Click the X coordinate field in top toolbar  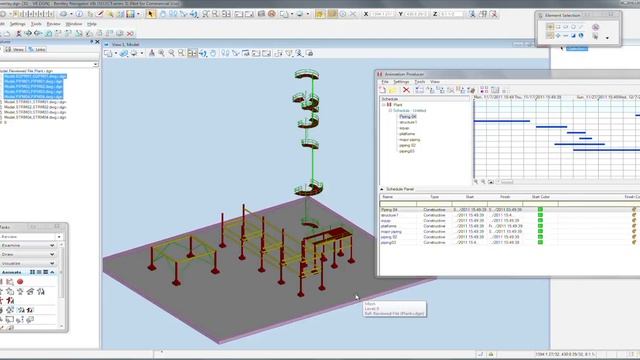coord(382,14)
